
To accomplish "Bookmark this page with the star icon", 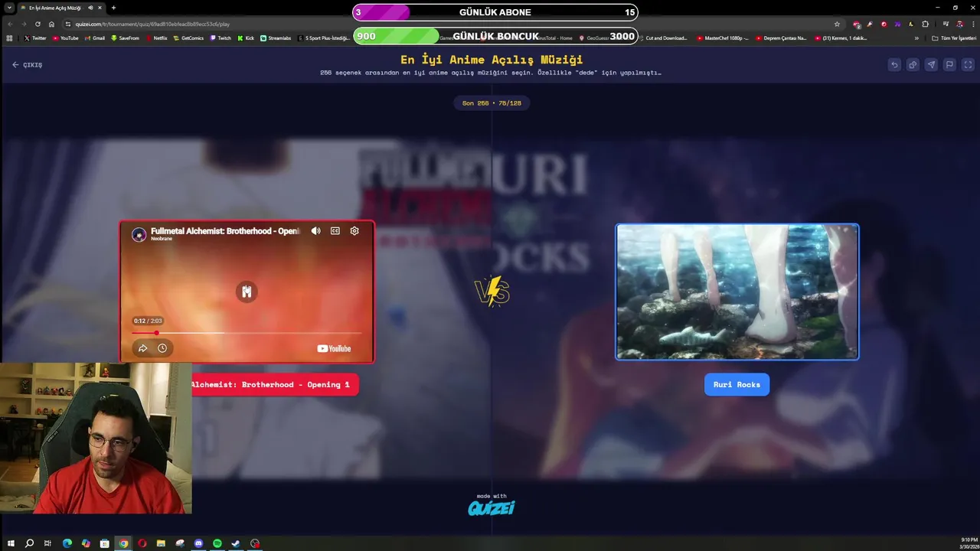I will click(x=837, y=24).
